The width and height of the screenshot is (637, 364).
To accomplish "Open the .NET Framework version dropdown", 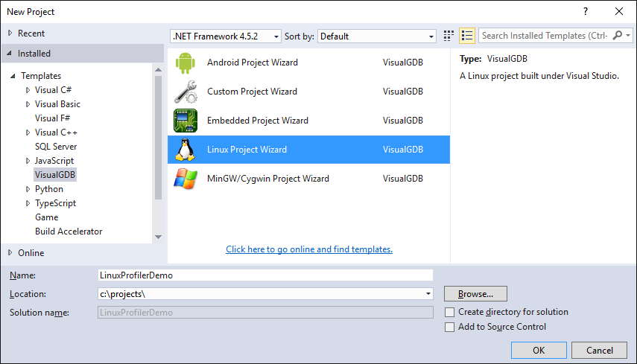I will (226, 36).
